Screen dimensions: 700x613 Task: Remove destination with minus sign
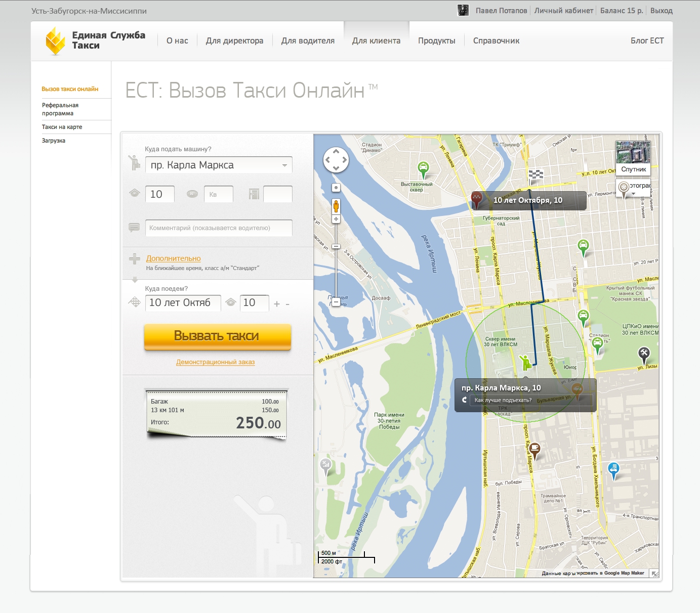(x=287, y=304)
